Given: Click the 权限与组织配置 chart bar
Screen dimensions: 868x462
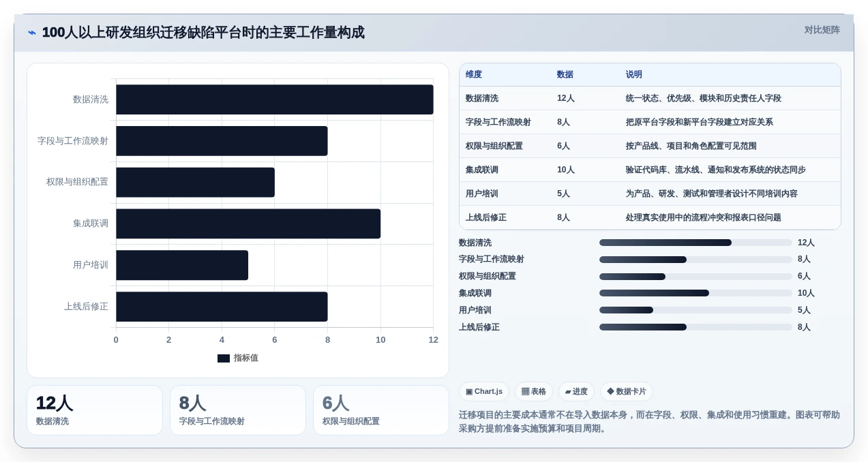Looking at the screenshot, I should (x=195, y=183).
